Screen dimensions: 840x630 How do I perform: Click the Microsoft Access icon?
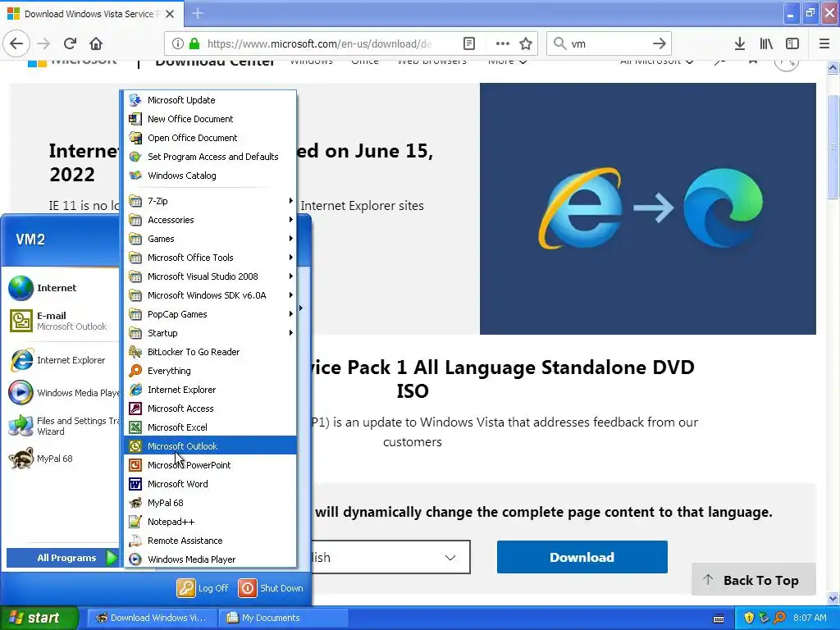tap(135, 409)
